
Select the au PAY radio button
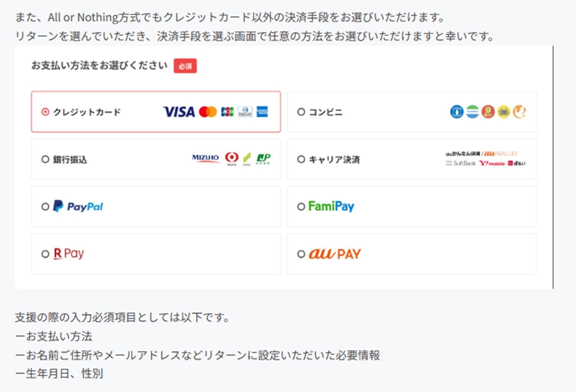[301, 254]
